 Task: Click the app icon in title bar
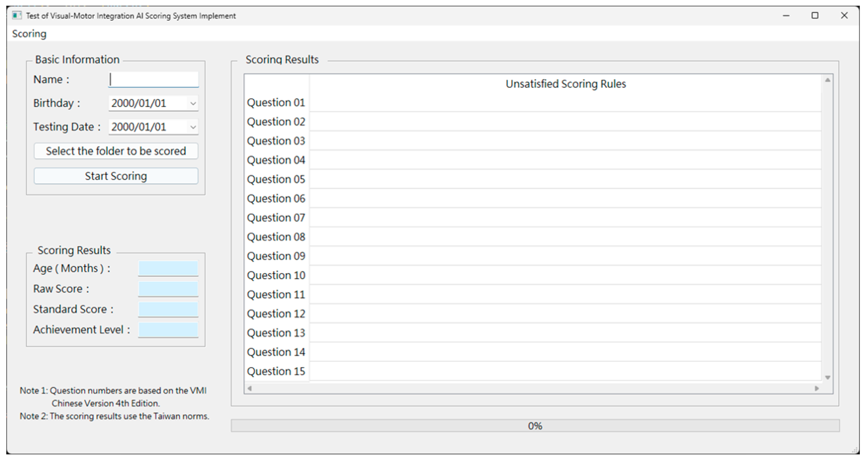tap(17, 16)
